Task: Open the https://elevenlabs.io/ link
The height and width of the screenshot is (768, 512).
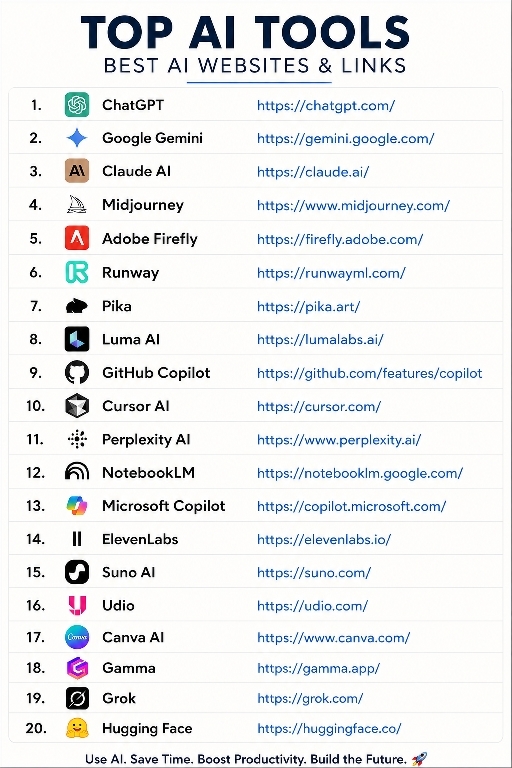Action: pyautogui.click(x=324, y=540)
